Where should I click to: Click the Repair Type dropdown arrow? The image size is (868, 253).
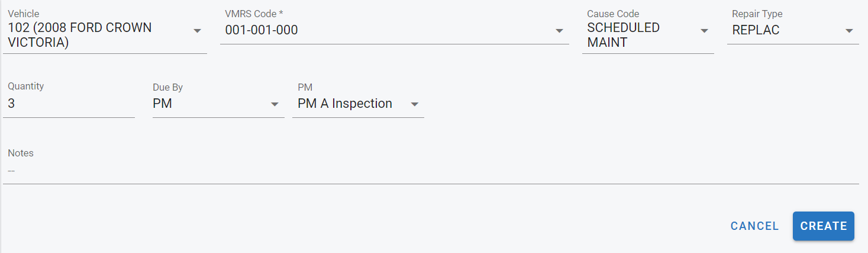pyautogui.click(x=849, y=31)
